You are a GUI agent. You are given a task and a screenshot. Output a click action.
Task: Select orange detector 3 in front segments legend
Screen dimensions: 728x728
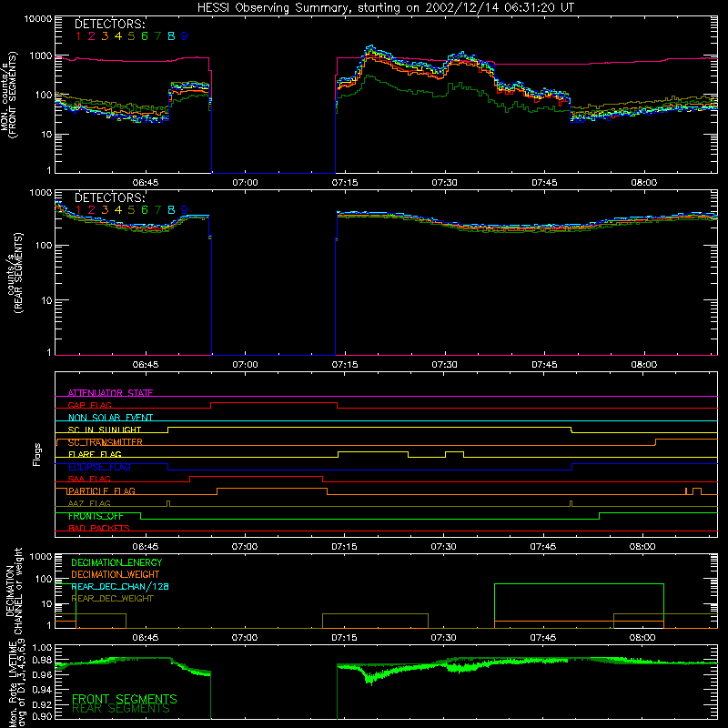[x=105, y=36]
